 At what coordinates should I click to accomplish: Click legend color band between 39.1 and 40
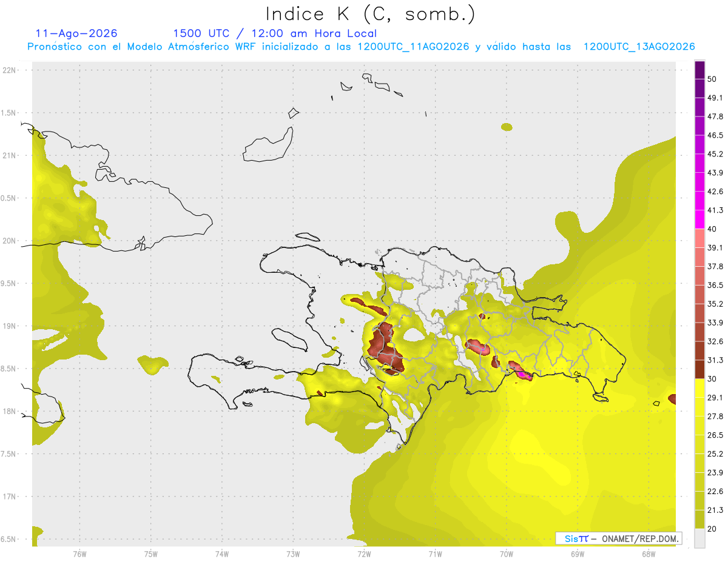pyautogui.click(x=699, y=238)
